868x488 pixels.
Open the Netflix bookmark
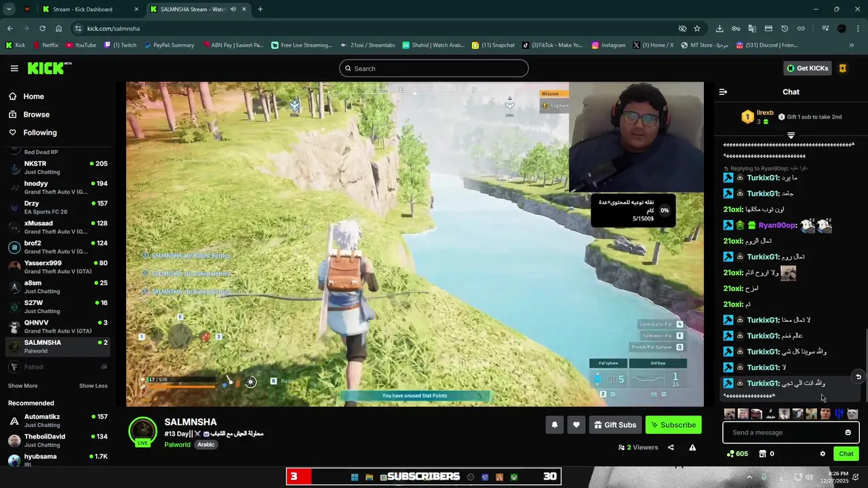point(45,45)
